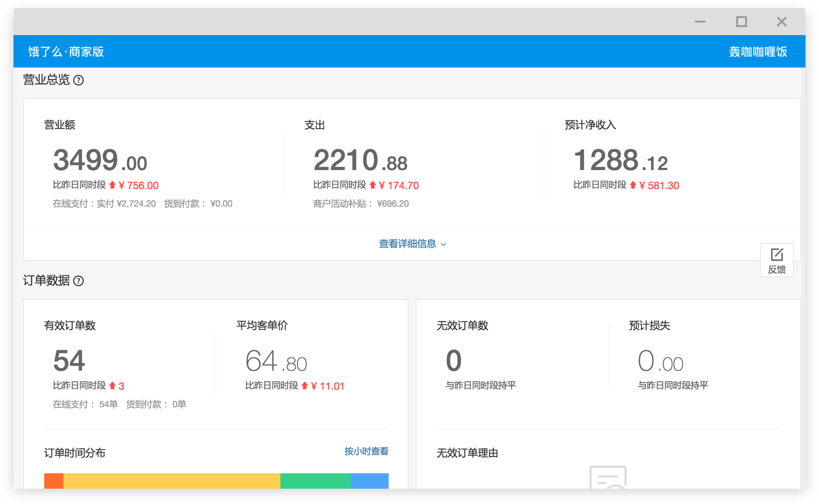Click the red increase arrow beside ¥581.30
This screenshot has height=504, width=819.
coord(634,185)
